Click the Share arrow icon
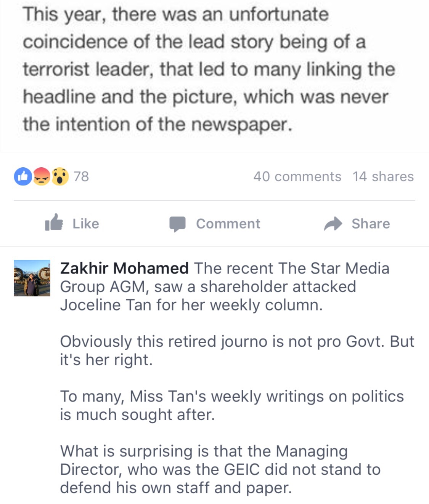Screen dimensions: 429x504 [333, 224]
